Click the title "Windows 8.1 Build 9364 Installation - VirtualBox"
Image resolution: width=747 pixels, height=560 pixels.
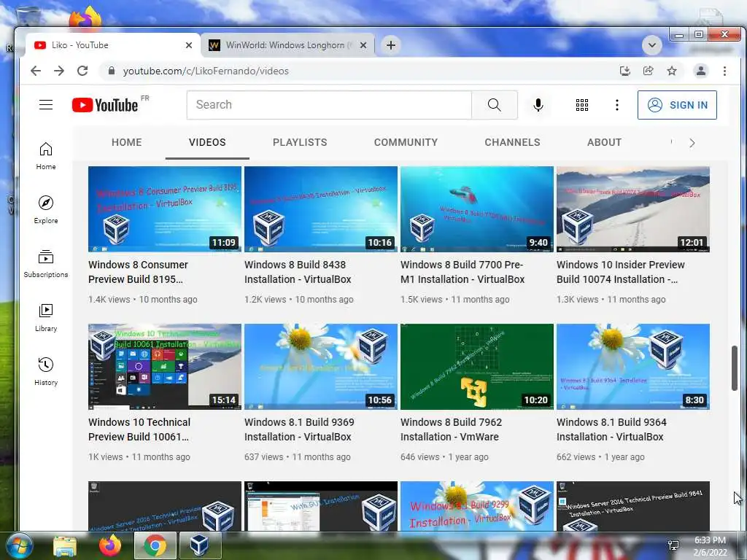[x=612, y=429]
